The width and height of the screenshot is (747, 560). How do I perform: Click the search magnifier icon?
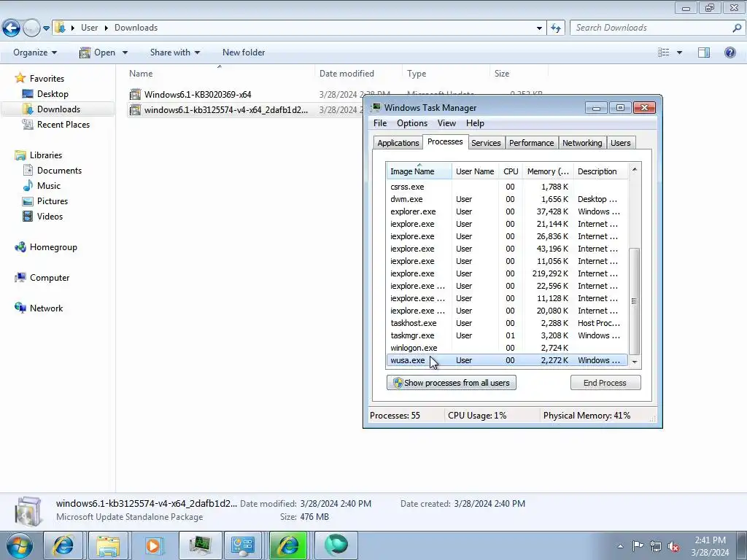click(x=737, y=28)
